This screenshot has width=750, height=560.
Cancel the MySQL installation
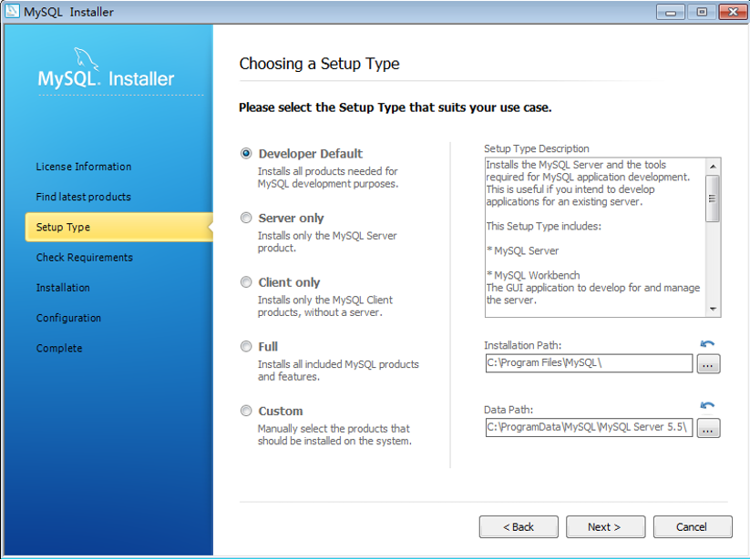point(693,526)
